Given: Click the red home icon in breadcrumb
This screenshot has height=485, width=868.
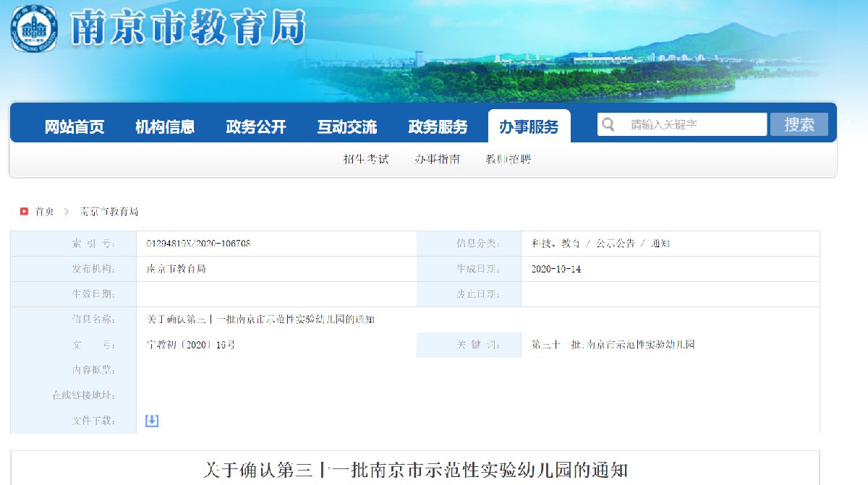Looking at the screenshot, I should [24, 212].
